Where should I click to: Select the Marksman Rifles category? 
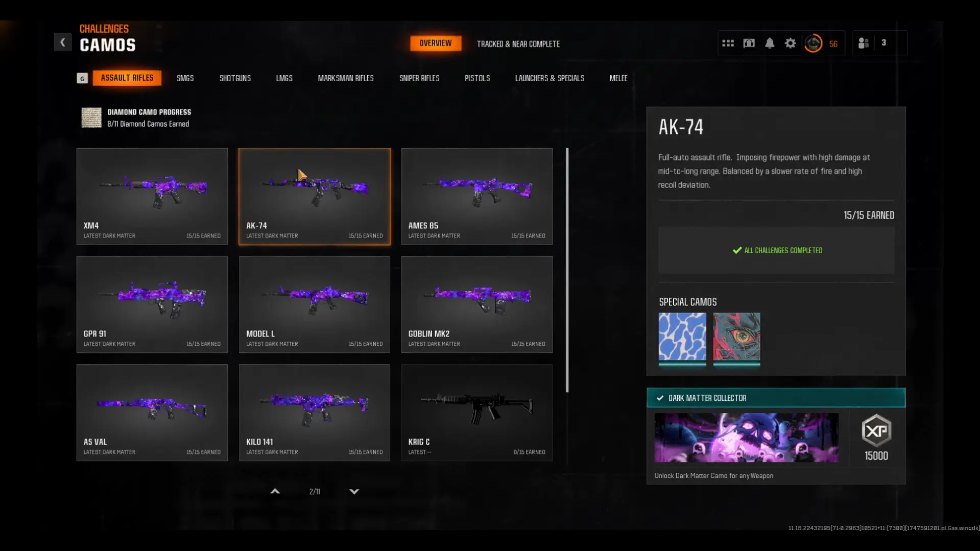[x=346, y=78]
